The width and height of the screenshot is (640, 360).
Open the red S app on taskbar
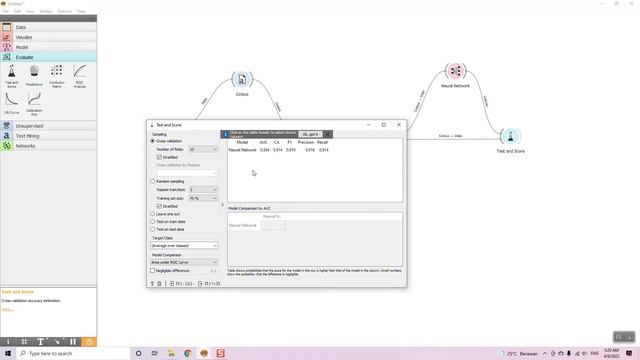coord(220,353)
